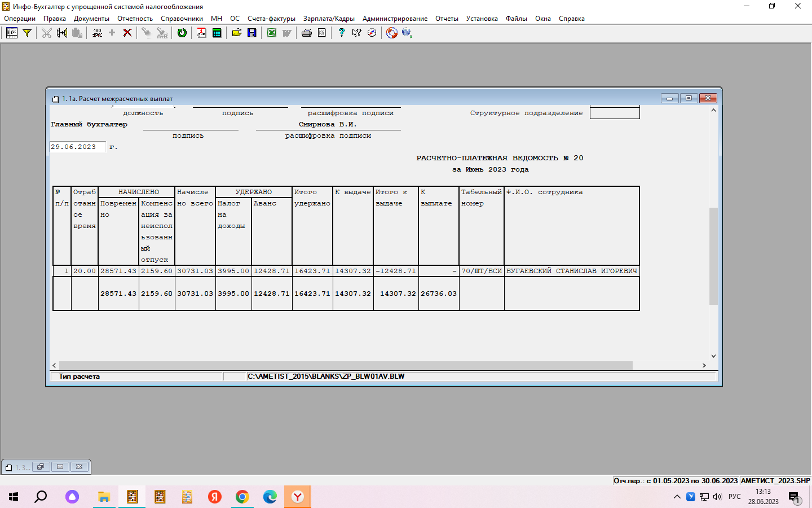Click the 180 renumber icon
Viewport: 812px width, 508px height.
[x=97, y=33]
